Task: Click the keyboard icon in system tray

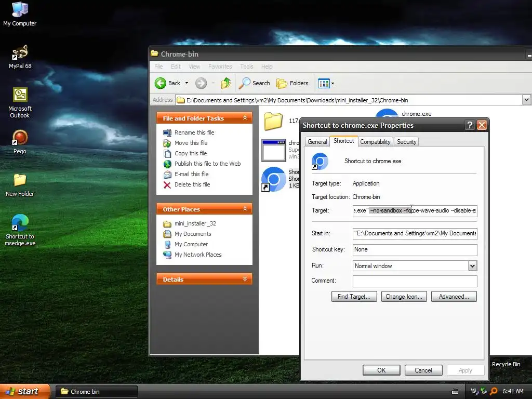Action: (x=455, y=392)
